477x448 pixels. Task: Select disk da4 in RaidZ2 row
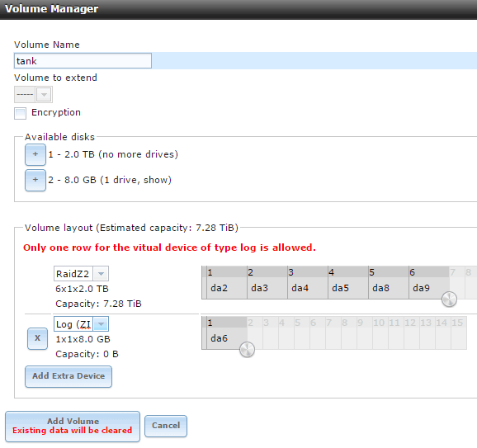(x=308, y=288)
